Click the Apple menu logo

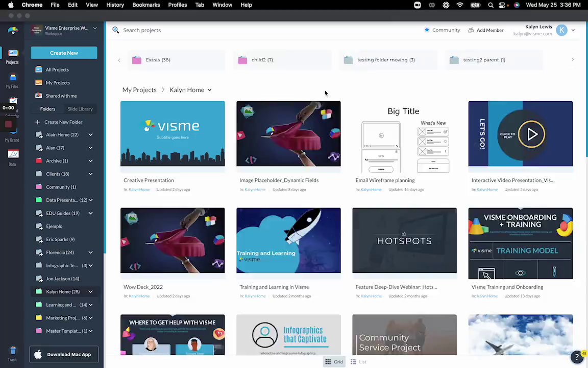pyautogui.click(x=11, y=5)
